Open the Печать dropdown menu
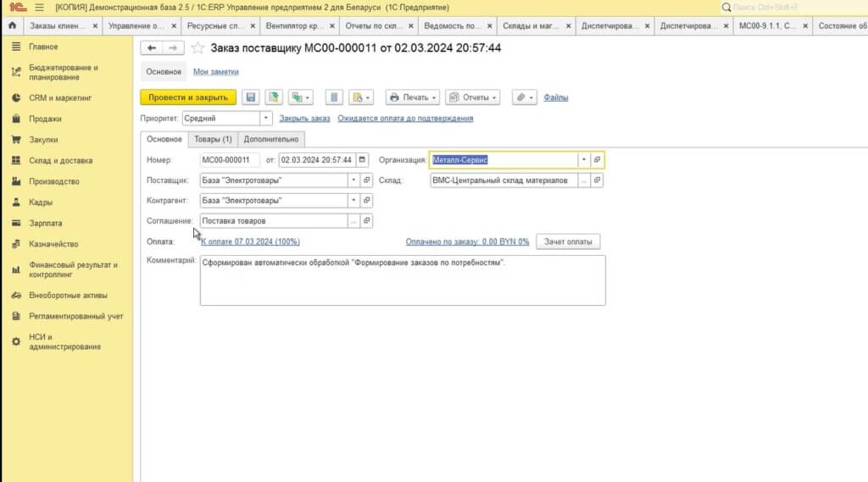This screenshot has height=482, width=868. 412,97
